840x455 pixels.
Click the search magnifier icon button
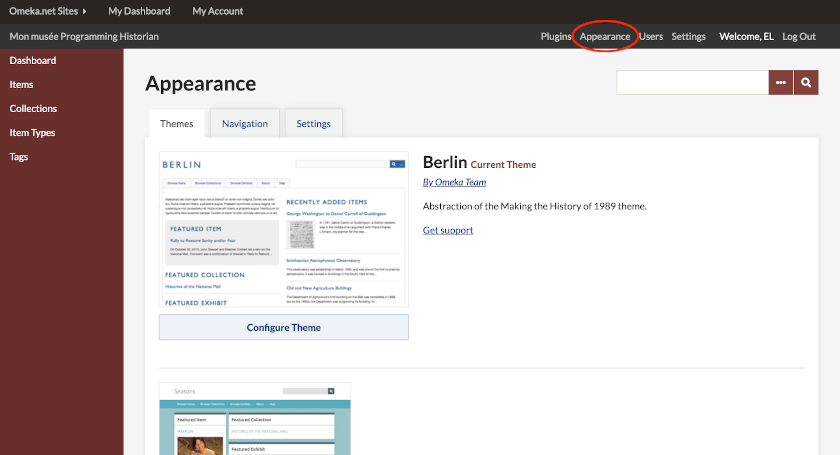[x=806, y=83]
